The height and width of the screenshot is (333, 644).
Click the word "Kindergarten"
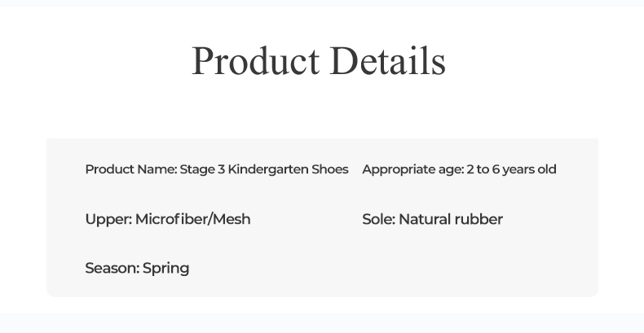[268, 169]
